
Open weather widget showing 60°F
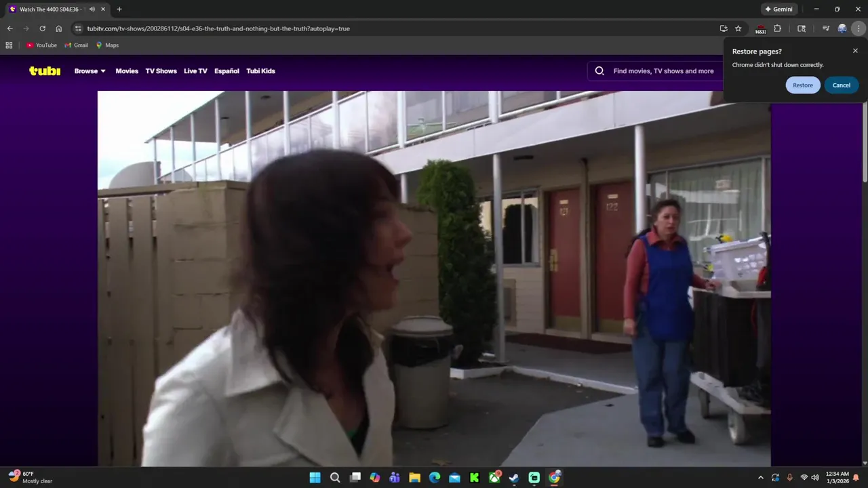[31, 477]
